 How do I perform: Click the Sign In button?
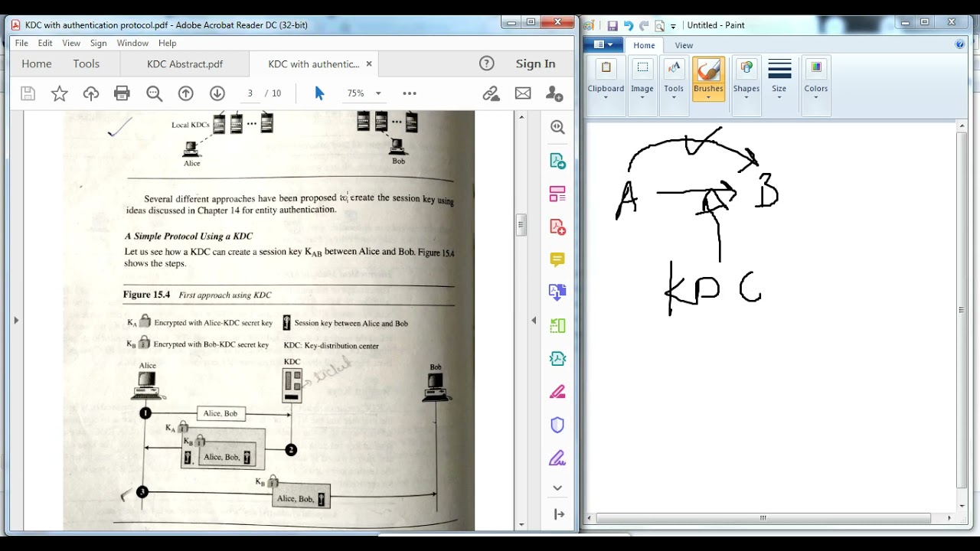click(535, 64)
